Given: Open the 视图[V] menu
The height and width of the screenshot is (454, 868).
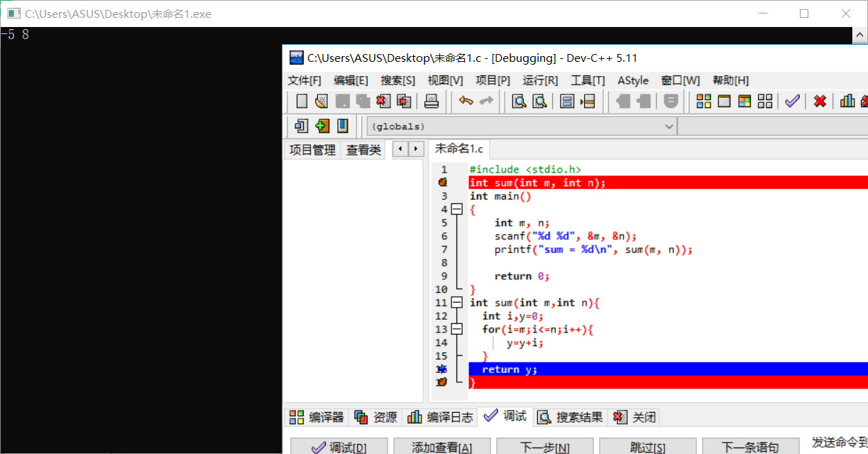Looking at the screenshot, I should pyautogui.click(x=445, y=80).
